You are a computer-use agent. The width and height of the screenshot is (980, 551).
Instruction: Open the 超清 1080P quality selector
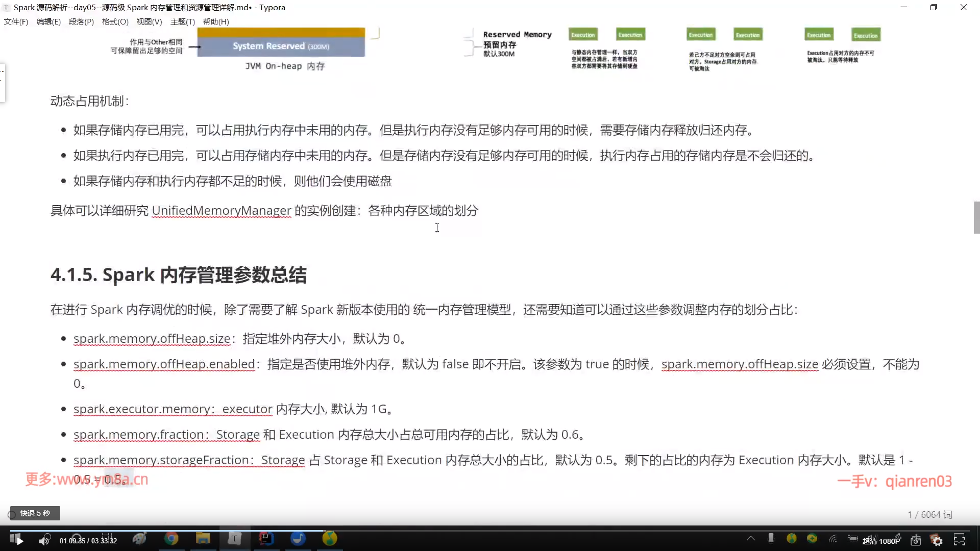881,541
